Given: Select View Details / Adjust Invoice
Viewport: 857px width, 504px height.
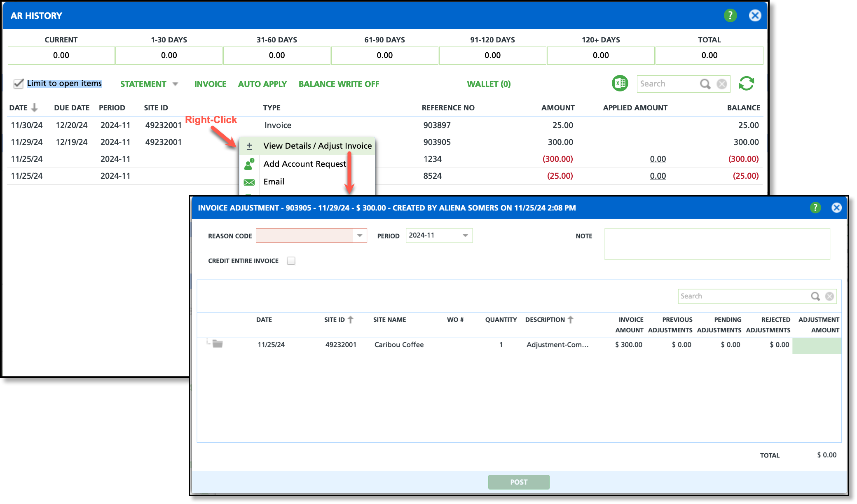Looking at the screenshot, I should [317, 146].
